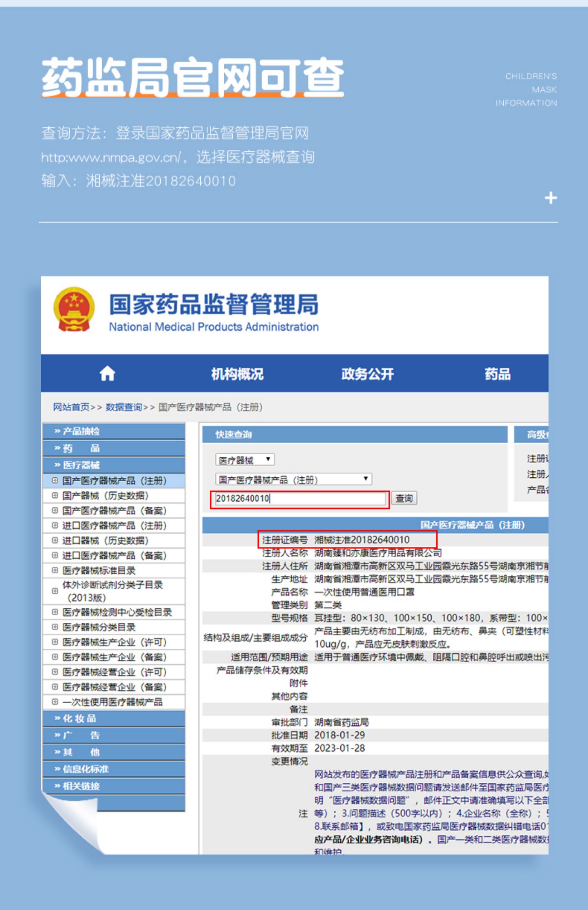Expand the 产品抽检 sidebar section
The height and width of the screenshot is (910, 588).
click(x=114, y=431)
